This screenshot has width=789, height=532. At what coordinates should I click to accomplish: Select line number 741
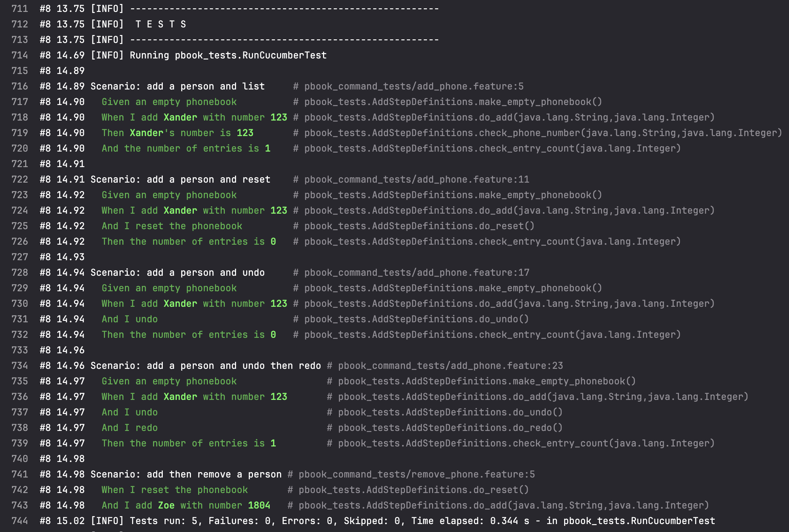[19, 474]
